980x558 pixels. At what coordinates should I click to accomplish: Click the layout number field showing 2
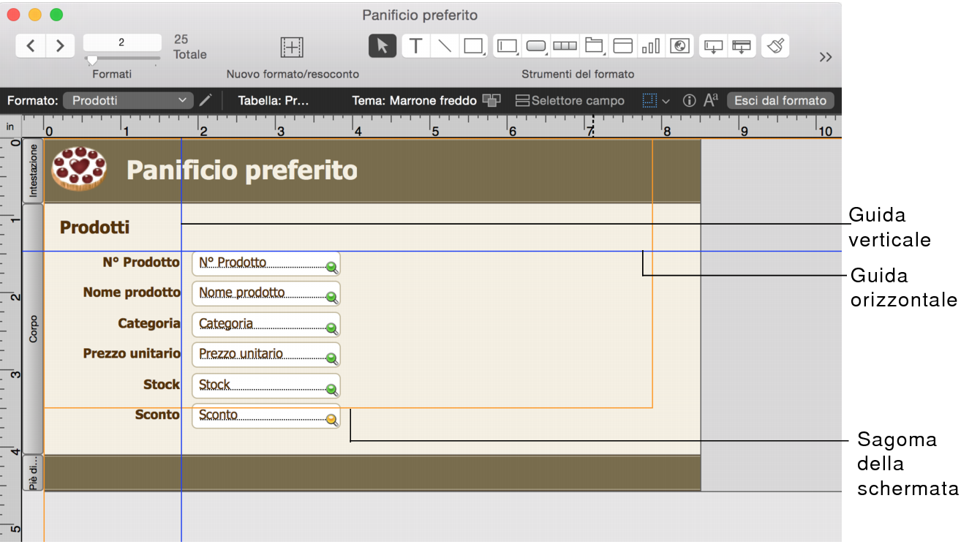point(122,42)
